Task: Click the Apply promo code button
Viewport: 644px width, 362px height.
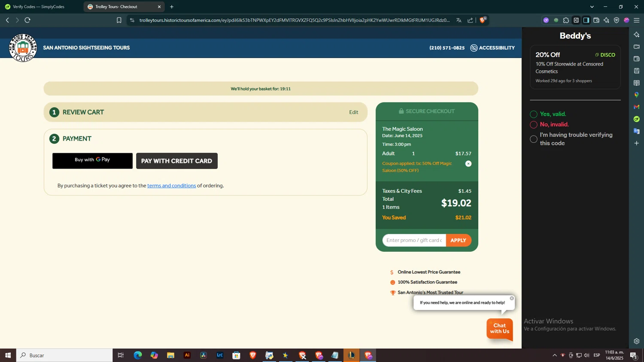Action: (459, 240)
